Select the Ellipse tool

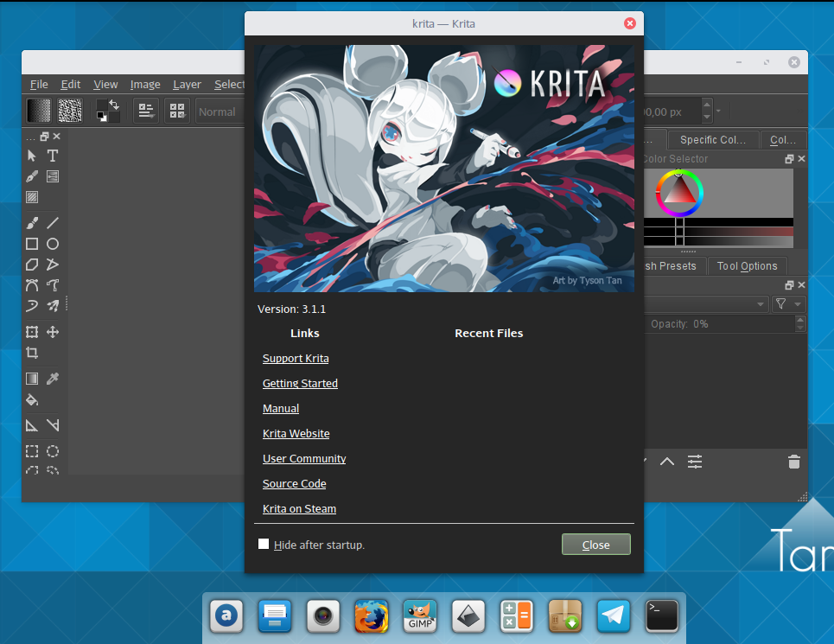tap(52, 244)
